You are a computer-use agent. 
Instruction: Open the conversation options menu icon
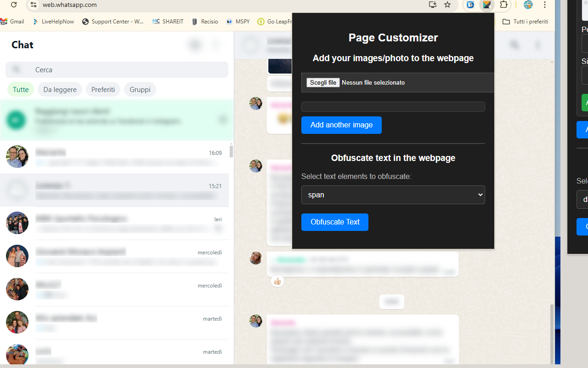537,45
